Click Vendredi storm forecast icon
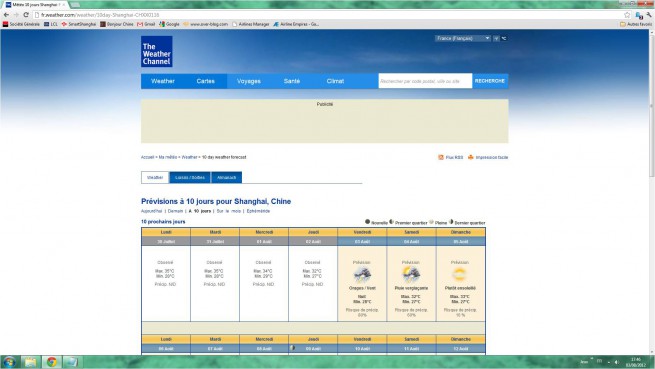This screenshot has width=655, height=369. (x=362, y=275)
